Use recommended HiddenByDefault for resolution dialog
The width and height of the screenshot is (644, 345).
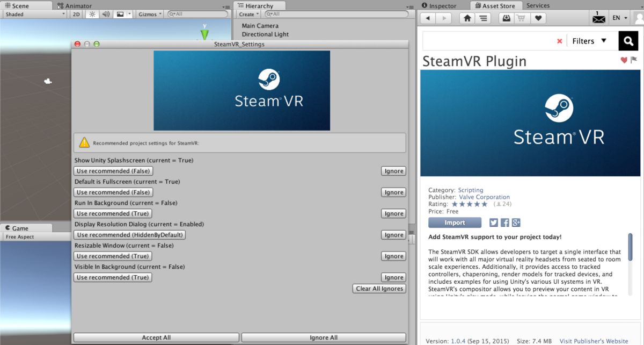click(129, 235)
